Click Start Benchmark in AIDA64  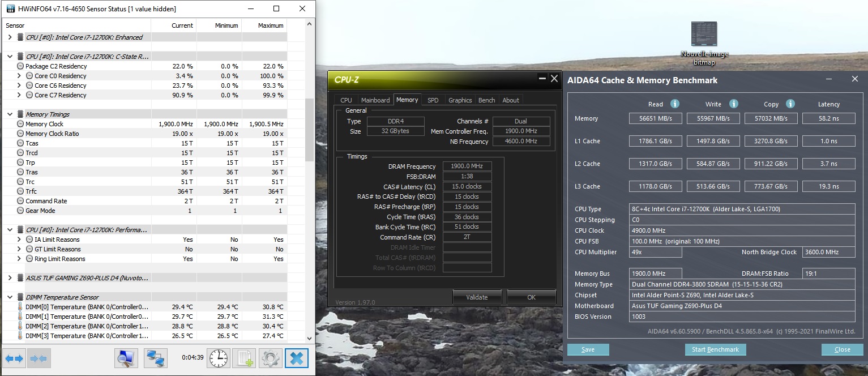click(x=715, y=349)
